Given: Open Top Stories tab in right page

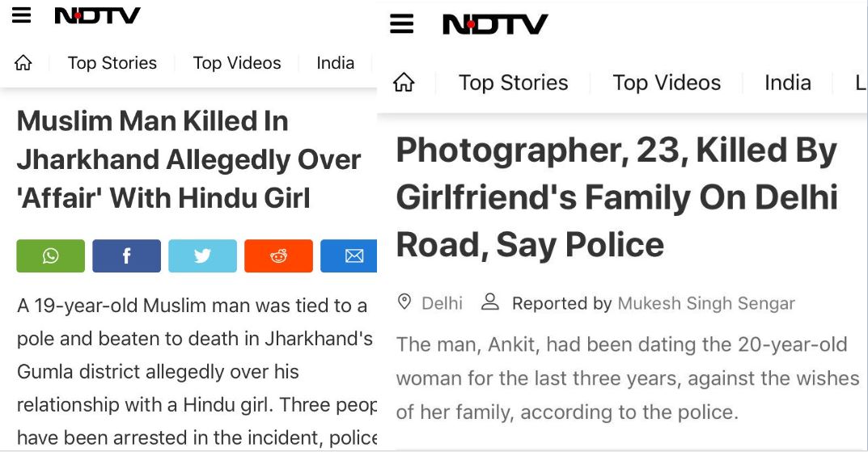Looking at the screenshot, I should point(513,82).
